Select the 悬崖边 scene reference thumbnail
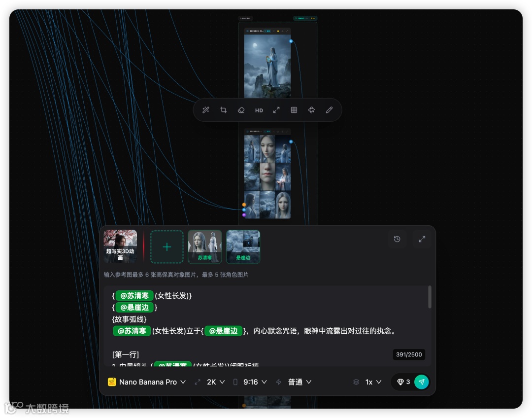 point(243,247)
